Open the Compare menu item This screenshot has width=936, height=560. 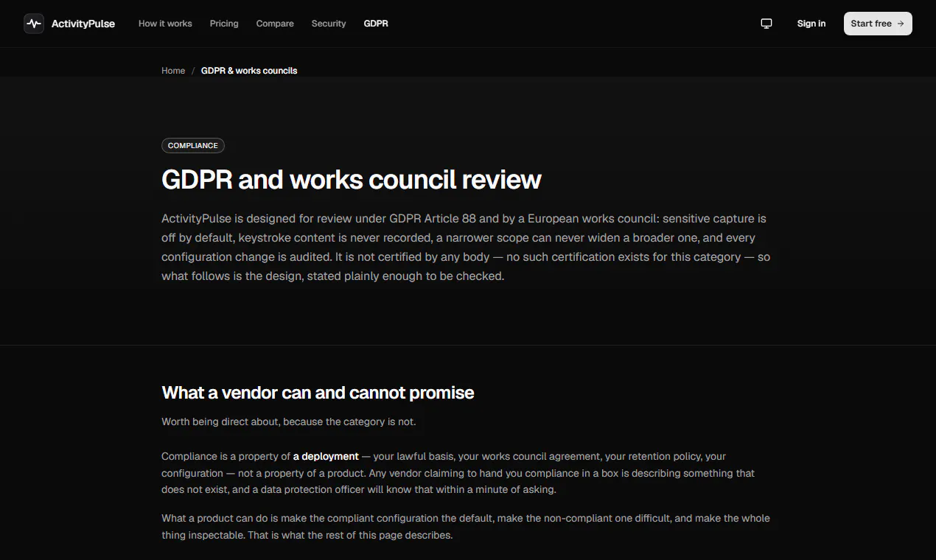[x=275, y=24]
